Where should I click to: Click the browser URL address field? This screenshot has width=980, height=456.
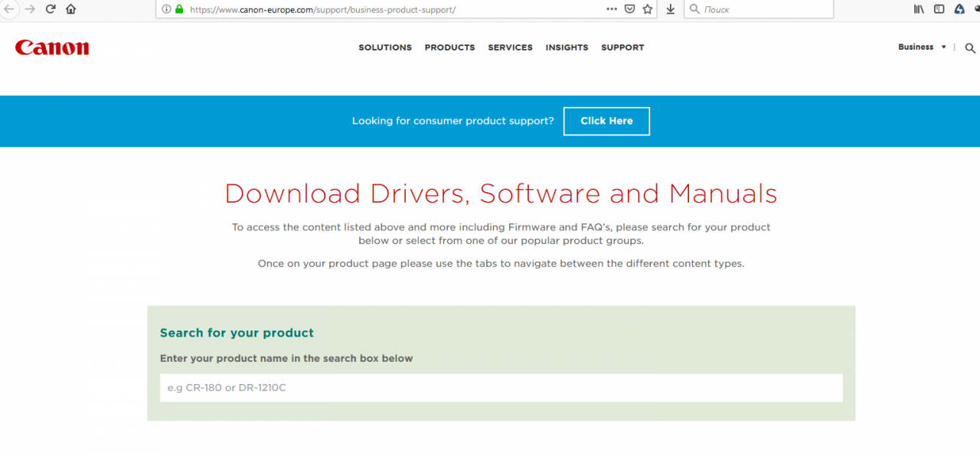[383, 9]
